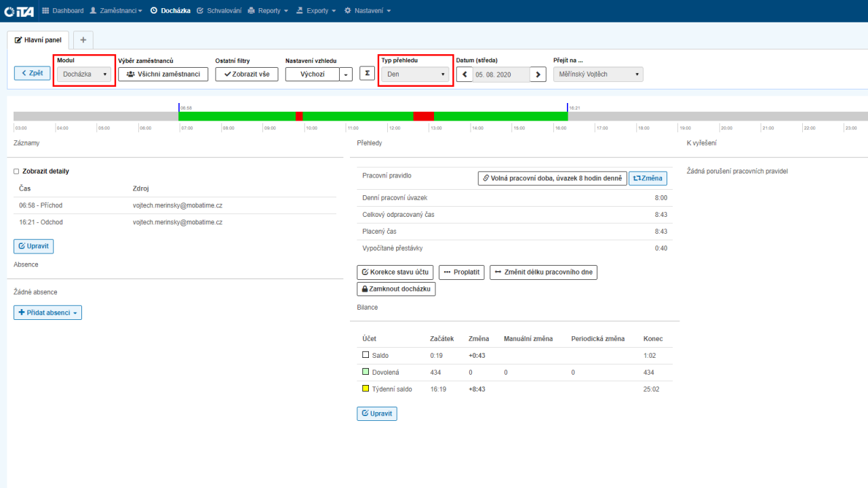The width and height of the screenshot is (868, 488).
Task: Open the Přejít na employee dropdown
Action: [x=597, y=75]
